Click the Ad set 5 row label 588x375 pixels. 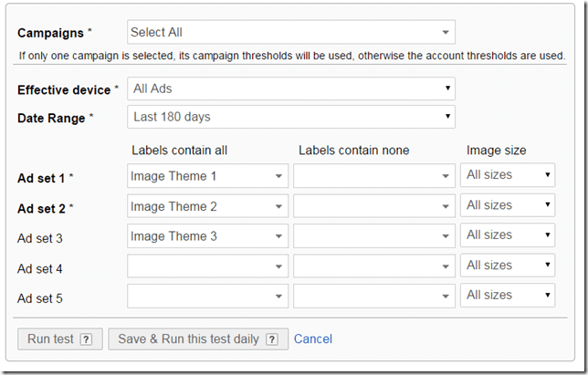40,298
